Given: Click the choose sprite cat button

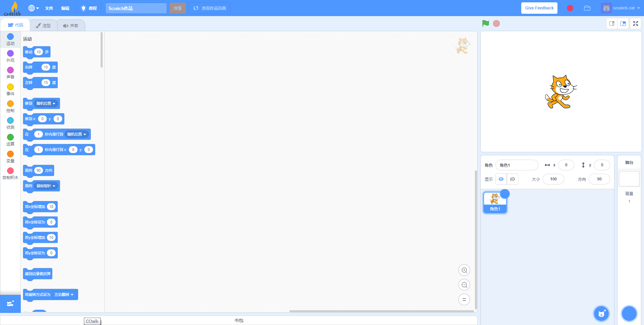Looking at the screenshot, I should point(601,314).
